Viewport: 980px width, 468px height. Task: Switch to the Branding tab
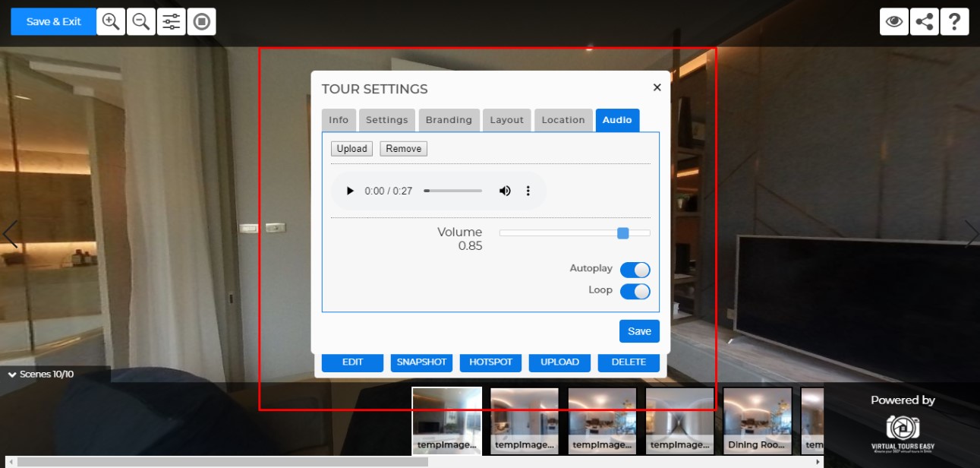[449, 119]
